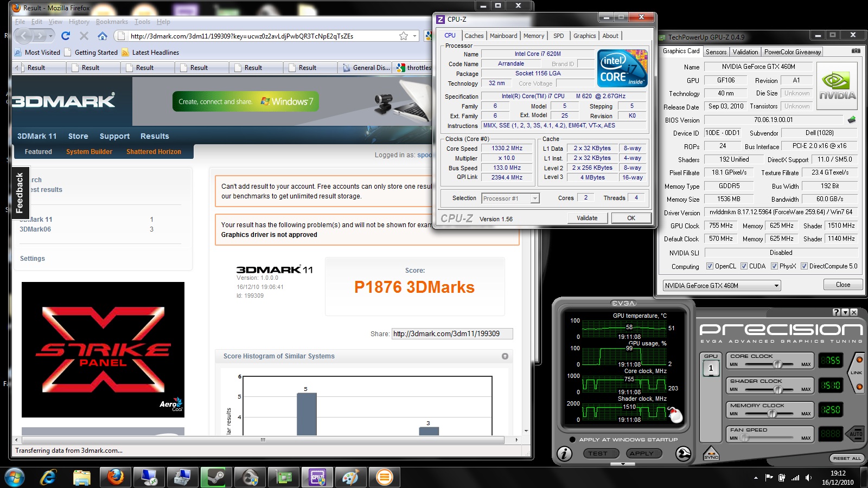Toggle CUDA checkbox in GPU-Z
The height and width of the screenshot is (488, 868).
(x=744, y=266)
